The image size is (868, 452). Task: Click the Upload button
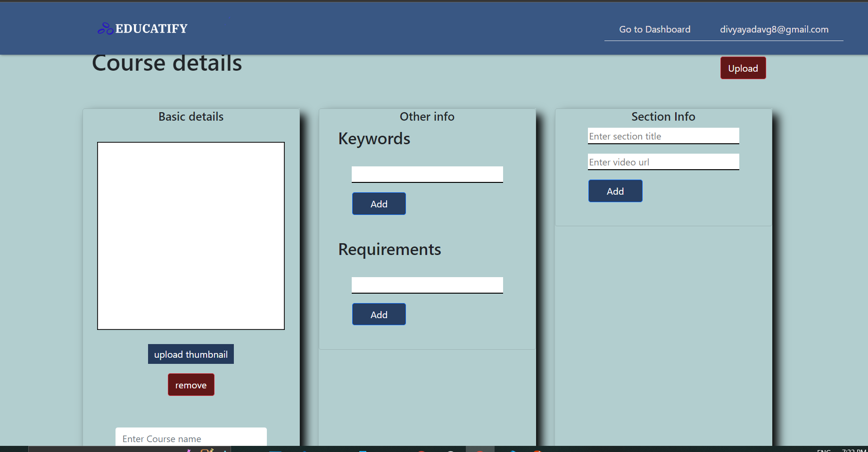tap(743, 68)
